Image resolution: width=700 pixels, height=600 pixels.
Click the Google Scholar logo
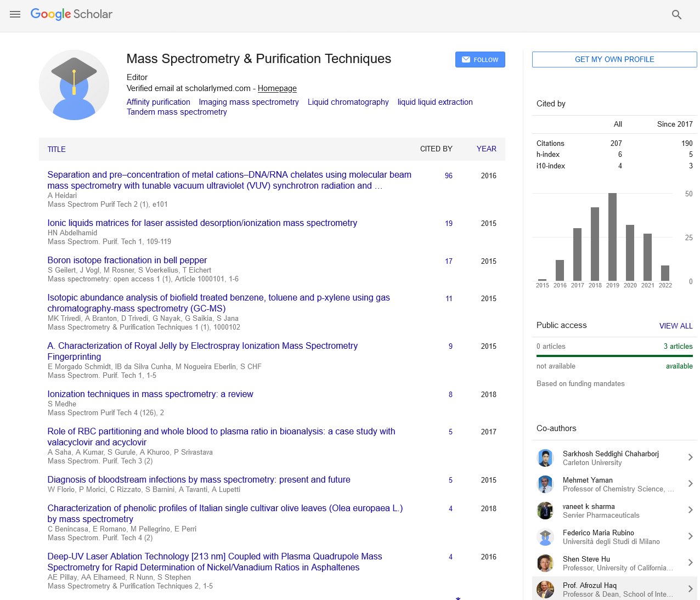pyautogui.click(x=71, y=14)
